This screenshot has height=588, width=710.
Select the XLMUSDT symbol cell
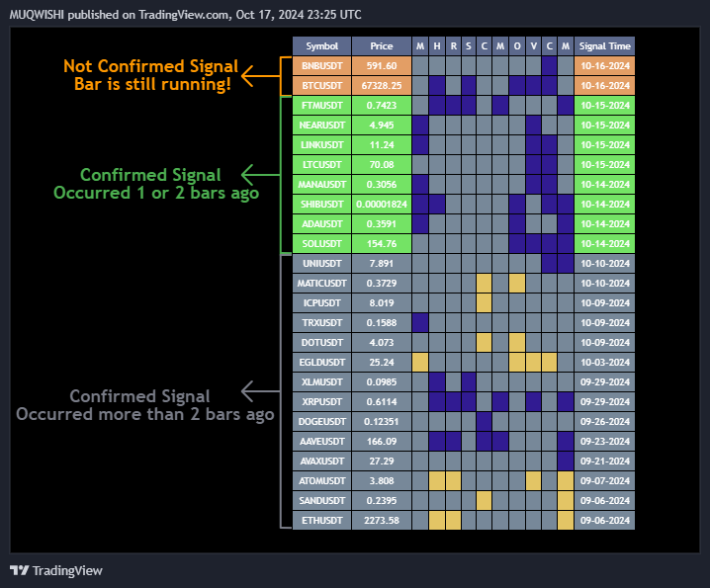(322, 382)
